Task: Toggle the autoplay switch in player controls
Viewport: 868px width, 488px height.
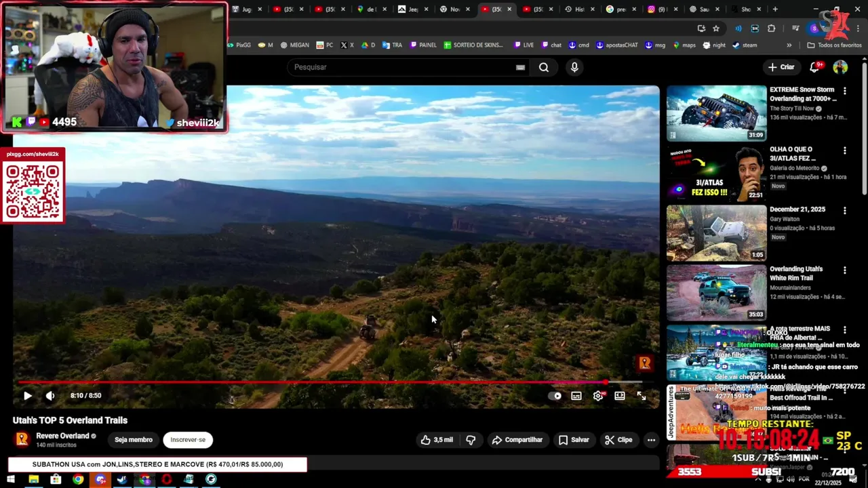Action: point(555,396)
